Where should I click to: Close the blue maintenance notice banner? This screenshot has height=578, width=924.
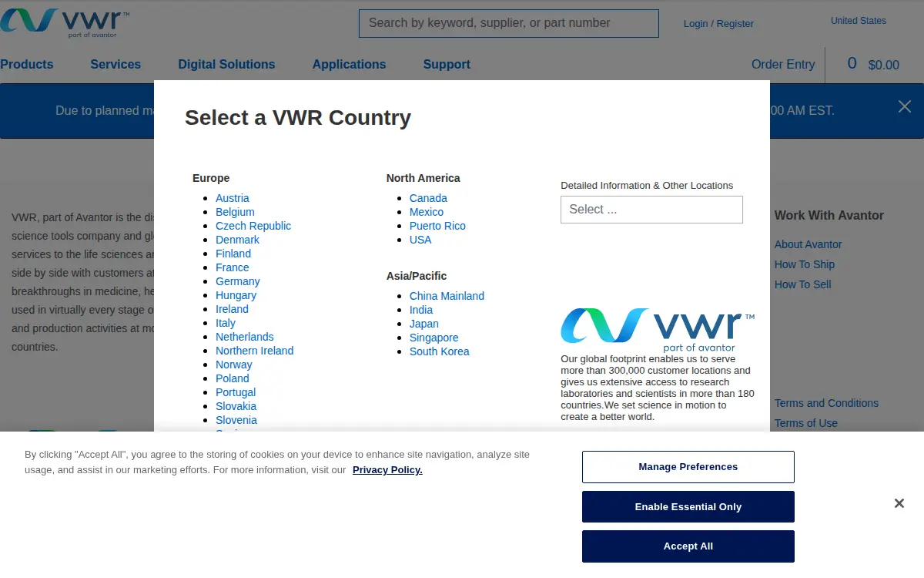point(905,106)
